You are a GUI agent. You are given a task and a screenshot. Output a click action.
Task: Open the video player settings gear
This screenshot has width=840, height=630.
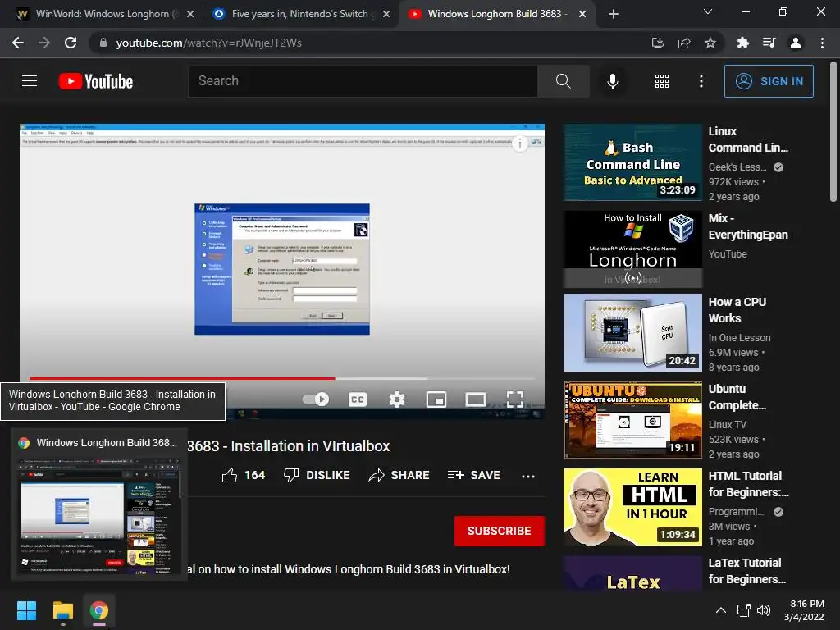coord(396,399)
